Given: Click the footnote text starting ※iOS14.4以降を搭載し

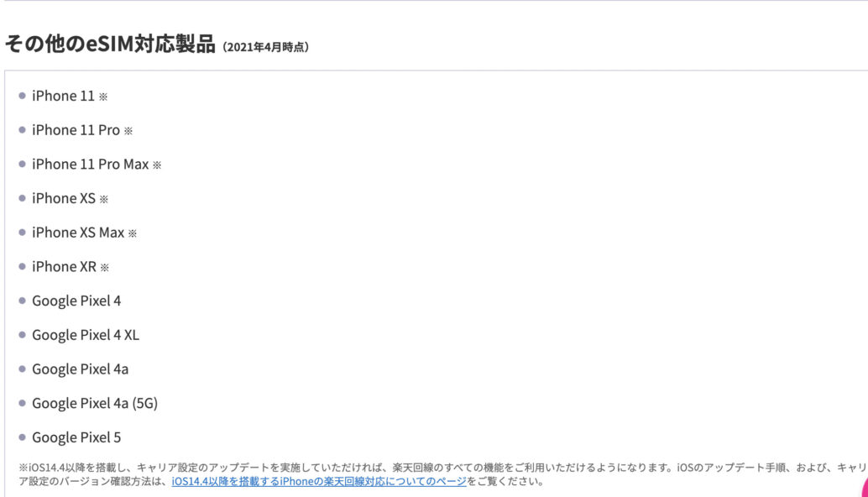Looking at the screenshot, I should coord(443,474).
